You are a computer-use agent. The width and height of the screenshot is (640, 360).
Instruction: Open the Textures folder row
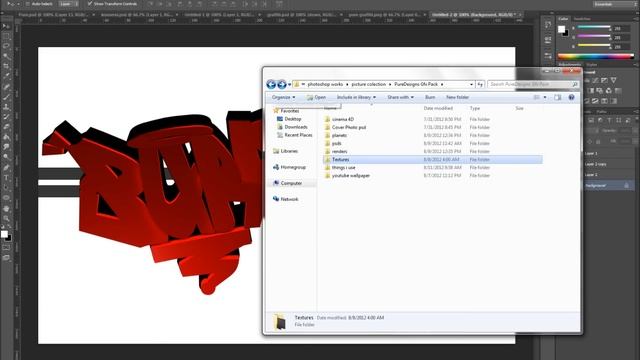coord(433,160)
